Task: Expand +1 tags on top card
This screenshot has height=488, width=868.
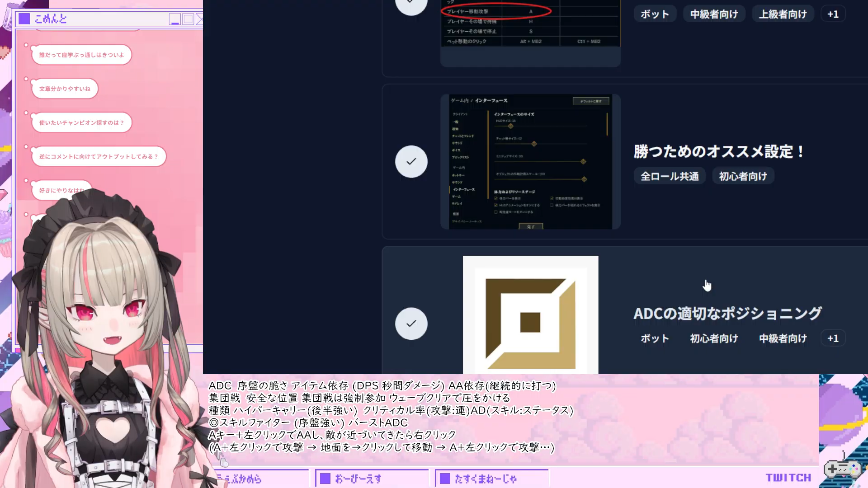Action: click(x=833, y=14)
